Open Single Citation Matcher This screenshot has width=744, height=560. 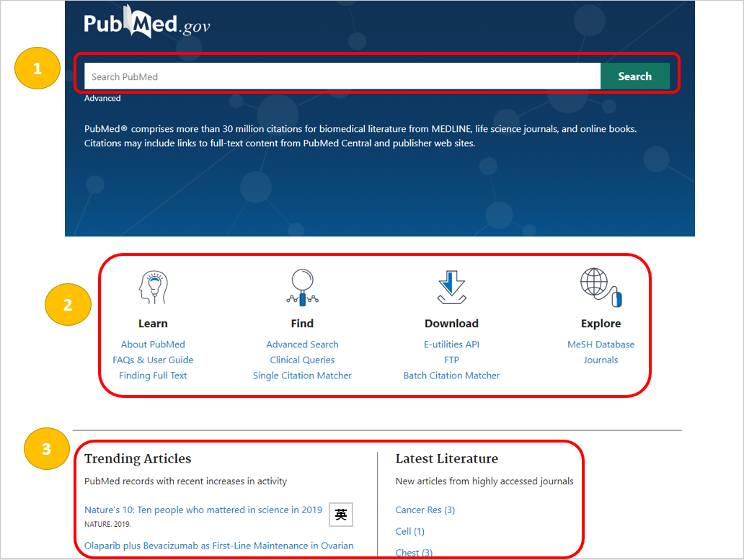pos(302,375)
